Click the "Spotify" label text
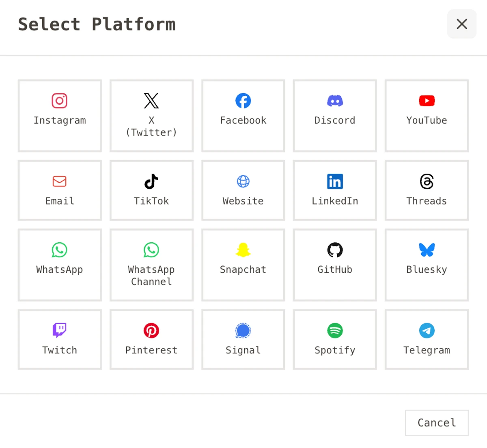 (335, 350)
